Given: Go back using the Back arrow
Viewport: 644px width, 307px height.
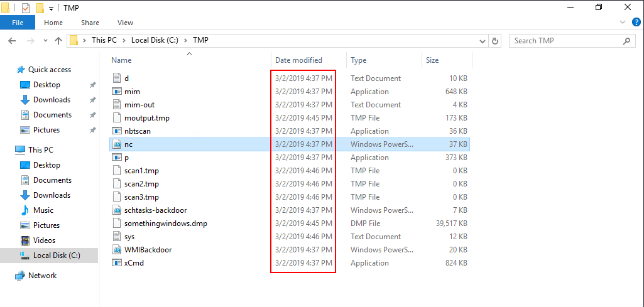Looking at the screenshot, I should (x=12, y=41).
